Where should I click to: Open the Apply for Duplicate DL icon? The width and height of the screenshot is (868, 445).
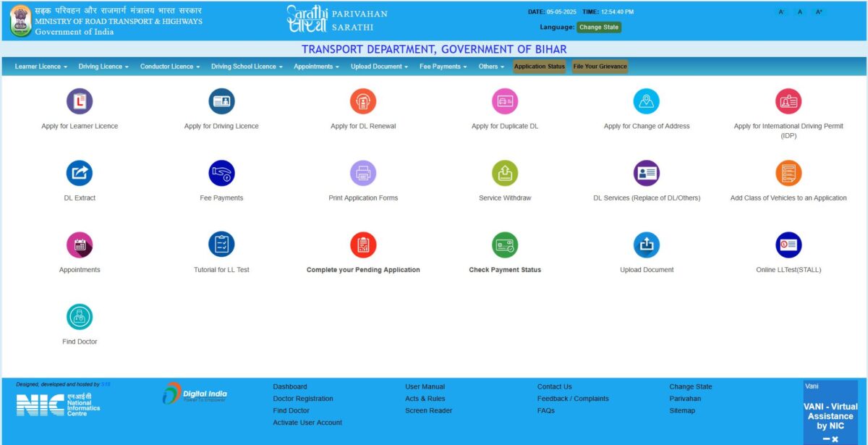click(x=505, y=101)
